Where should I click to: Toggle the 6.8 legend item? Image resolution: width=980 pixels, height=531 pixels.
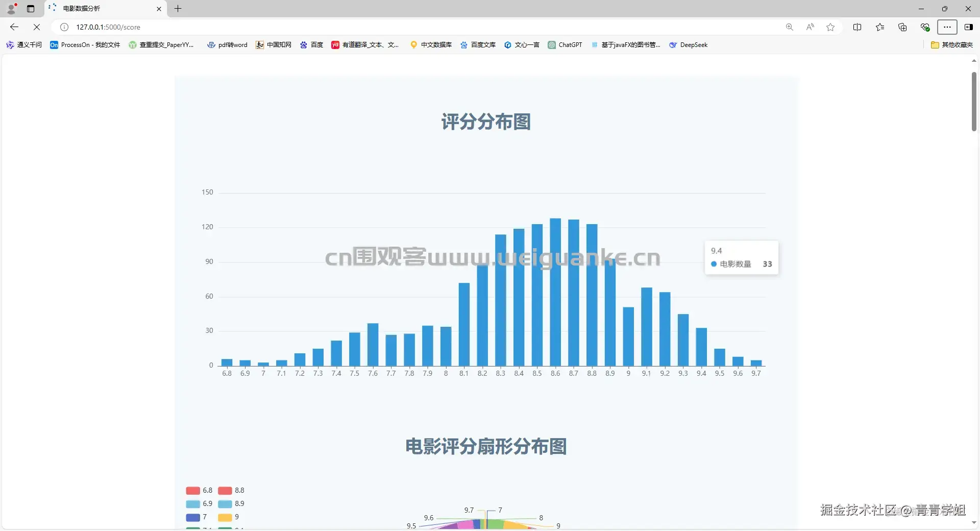[199, 491]
